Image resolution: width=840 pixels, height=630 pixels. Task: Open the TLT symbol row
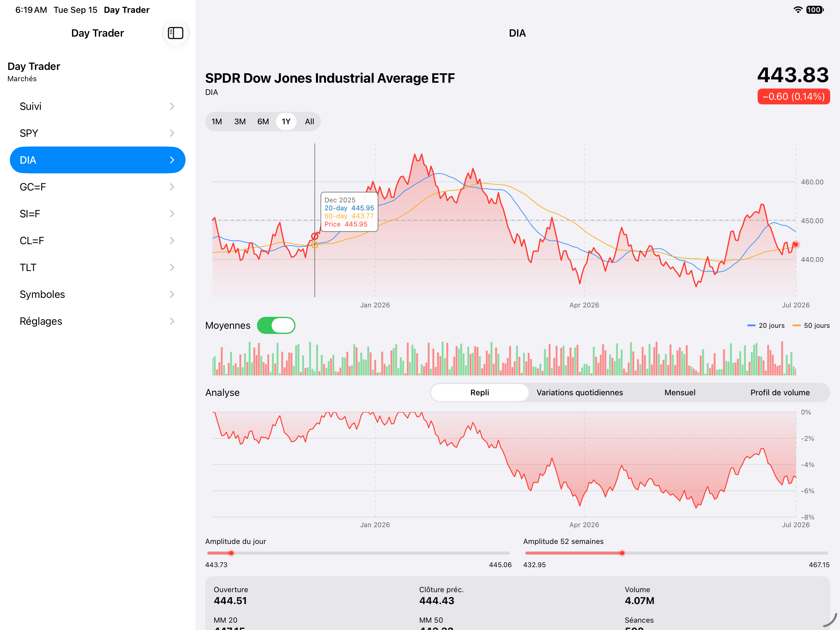98,267
